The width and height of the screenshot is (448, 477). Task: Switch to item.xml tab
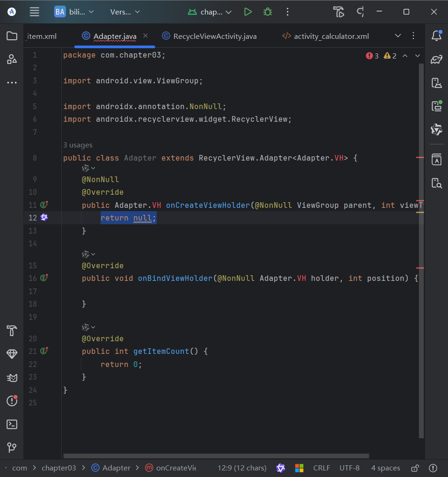click(x=42, y=36)
